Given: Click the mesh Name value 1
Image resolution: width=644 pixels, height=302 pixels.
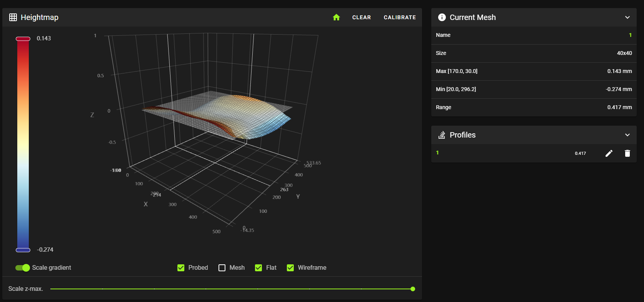Looking at the screenshot, I should pos(630,35).
